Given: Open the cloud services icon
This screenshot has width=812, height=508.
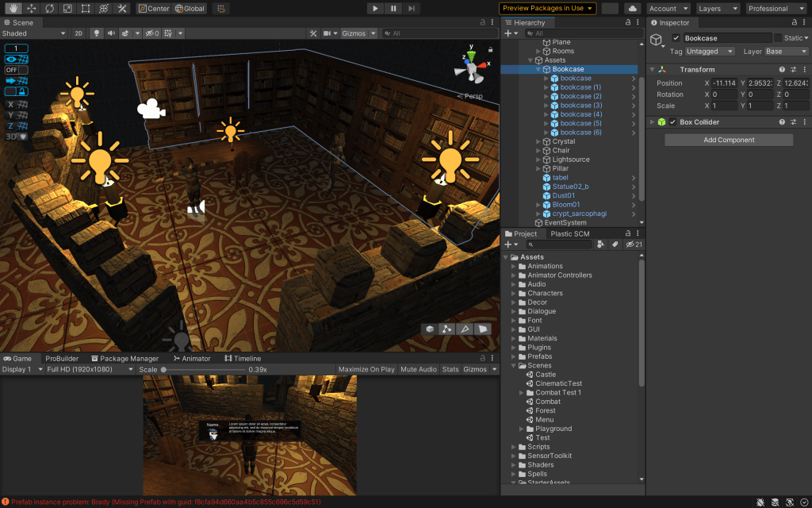Looking at the screenshot, I should coord(632,9).
